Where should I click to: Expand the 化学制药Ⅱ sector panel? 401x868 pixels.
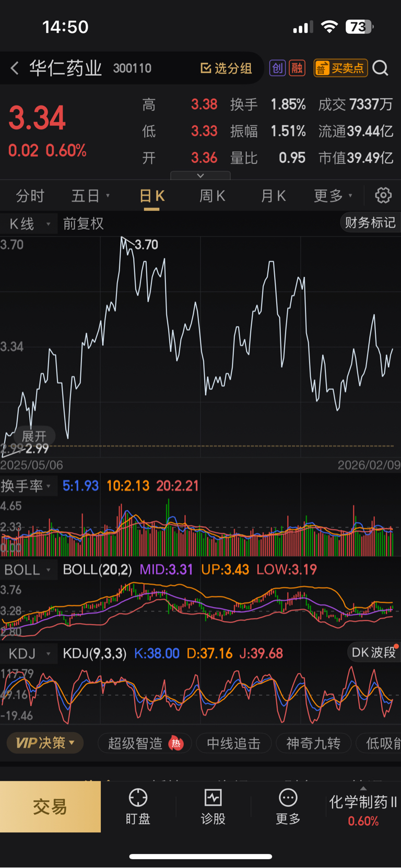(x=363, y=807)
